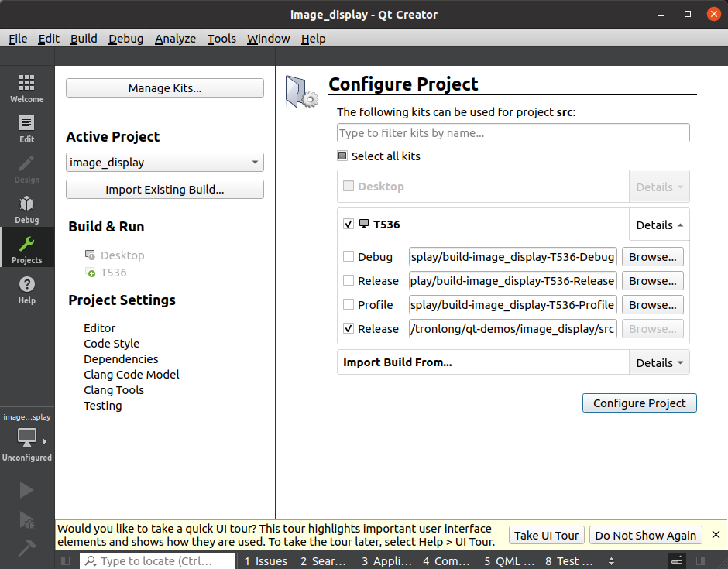The image size is (728, 569).
Task: Open the Editor project settings
Action: (99, 328)
